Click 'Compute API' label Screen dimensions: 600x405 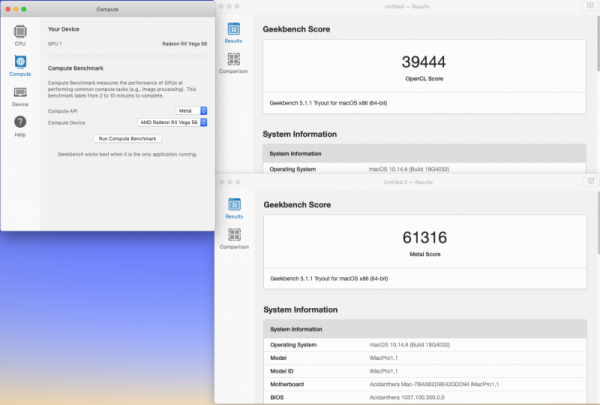tap(62, 111)
